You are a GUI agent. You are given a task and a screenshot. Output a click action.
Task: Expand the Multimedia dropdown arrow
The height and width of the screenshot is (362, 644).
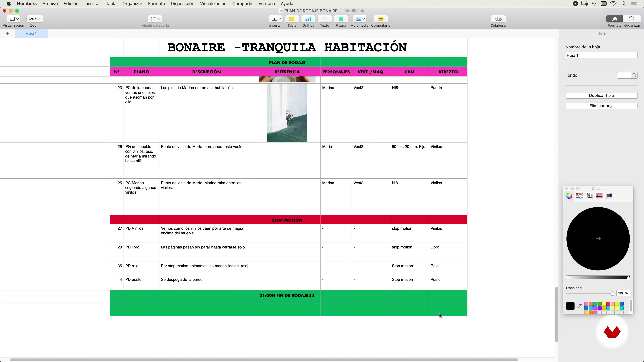click(x=364, y=19)
